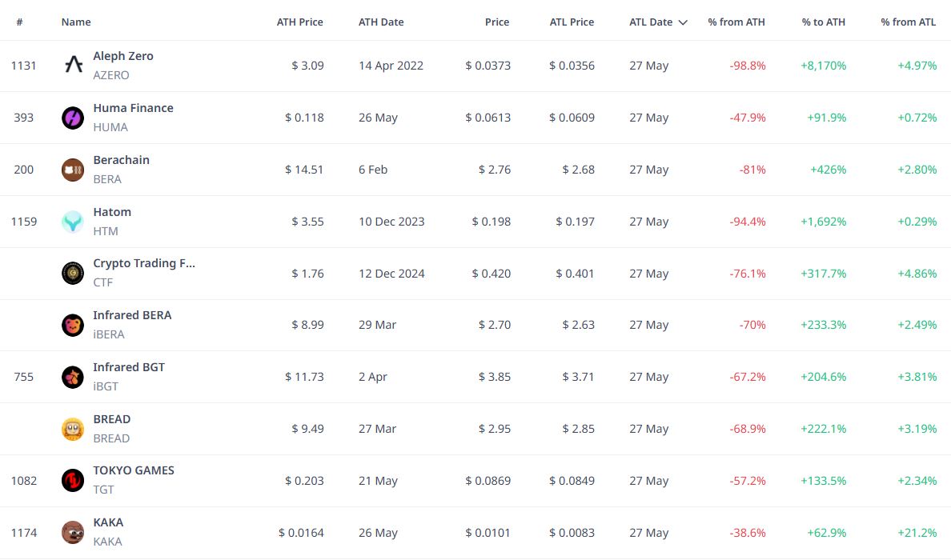Open the Aleph Zero coin logo
Image resolution: width=951 pixels, height=560 pixels.
(73, 65)
